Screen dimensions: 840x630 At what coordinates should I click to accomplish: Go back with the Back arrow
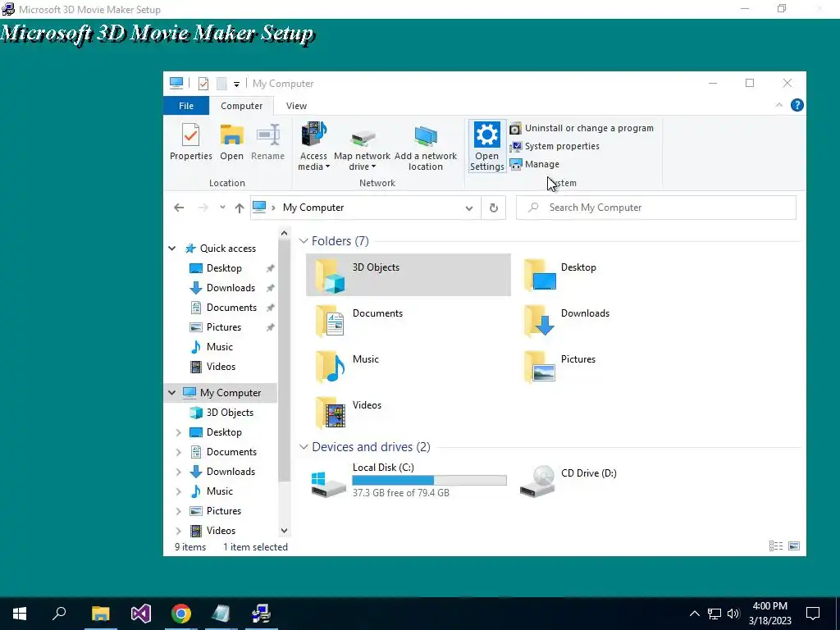(x=179, y=208)
